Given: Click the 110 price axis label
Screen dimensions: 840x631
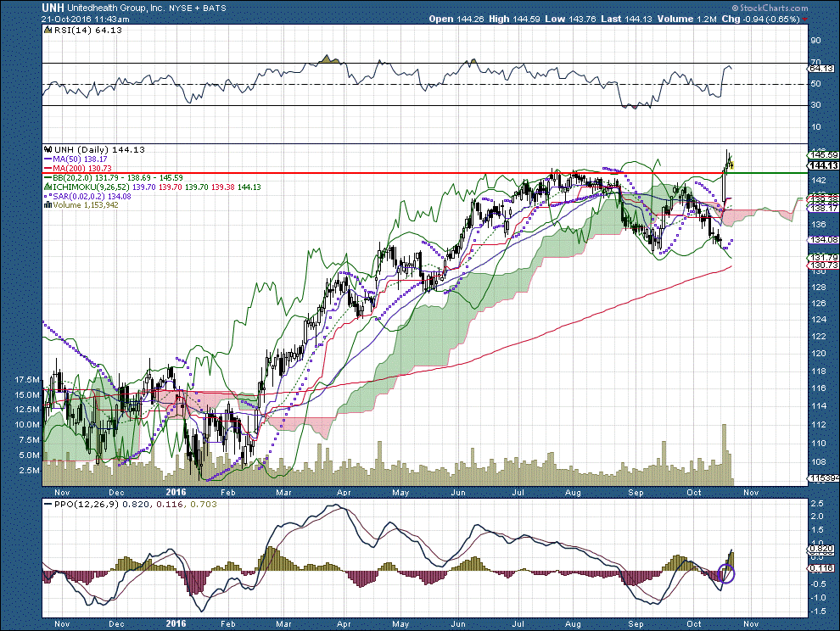Looking at the screenshot, I should pyautogui.click(x=818, y=444).
